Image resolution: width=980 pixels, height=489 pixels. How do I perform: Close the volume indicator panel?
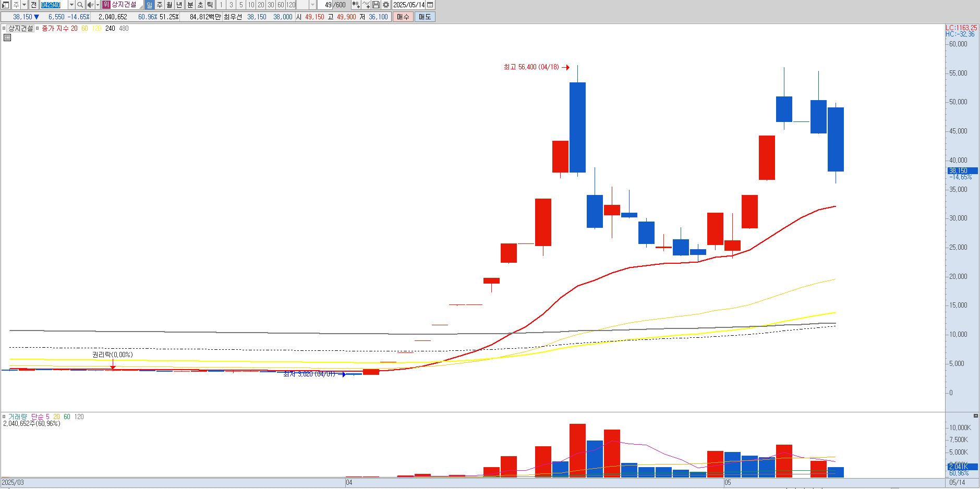[x=976, y=416]
